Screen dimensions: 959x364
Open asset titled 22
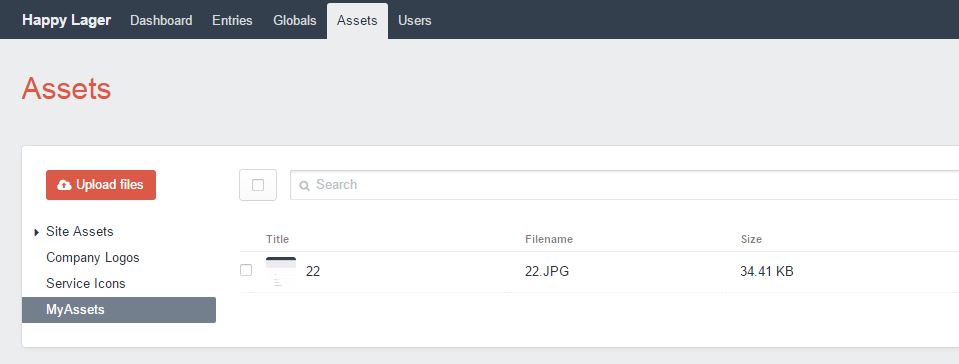click(x=313, y=271)
